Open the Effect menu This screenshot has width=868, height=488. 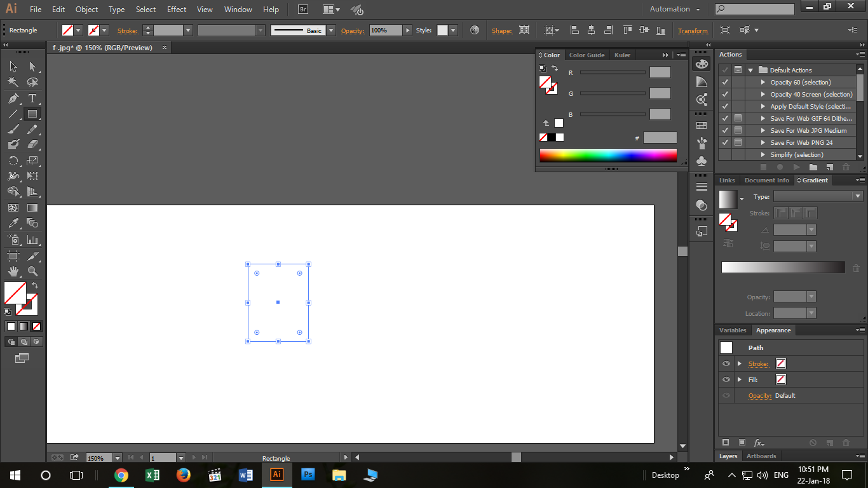[x=177, y=10]
